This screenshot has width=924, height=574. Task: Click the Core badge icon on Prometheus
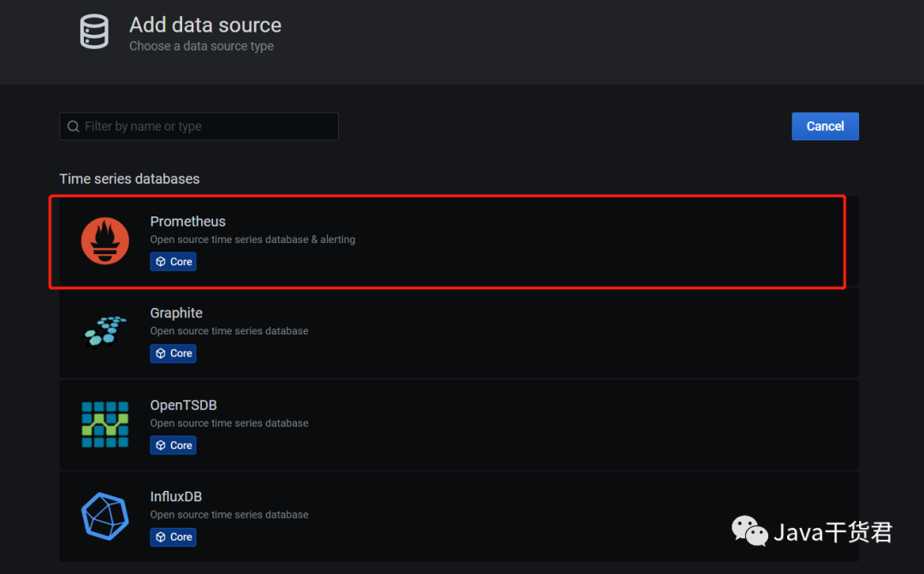coord(160,262)
